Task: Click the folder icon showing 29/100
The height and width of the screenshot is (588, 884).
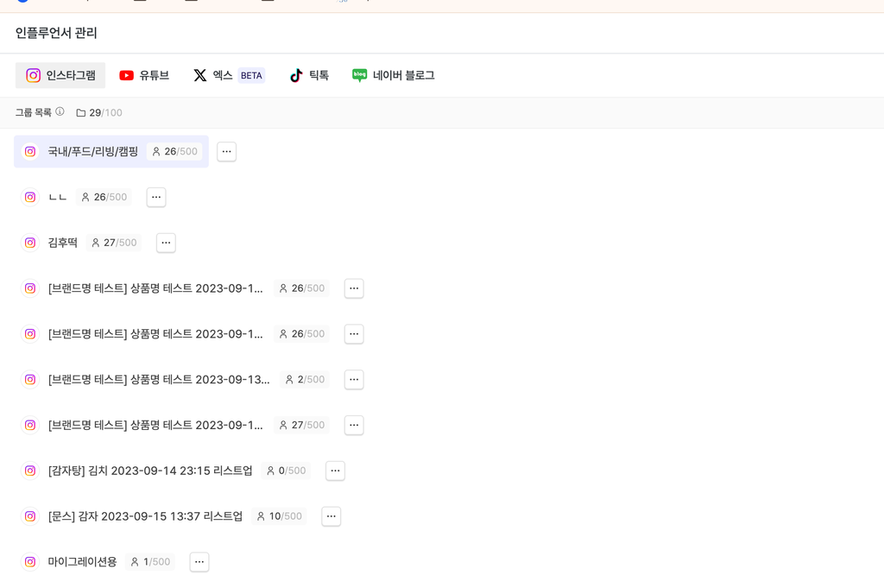Action: 81,113
